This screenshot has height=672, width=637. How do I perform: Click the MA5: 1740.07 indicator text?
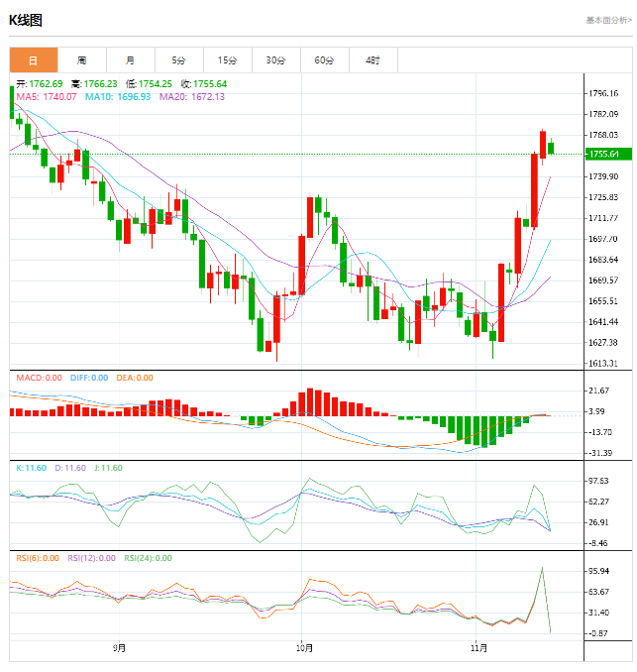click(47, 97)
